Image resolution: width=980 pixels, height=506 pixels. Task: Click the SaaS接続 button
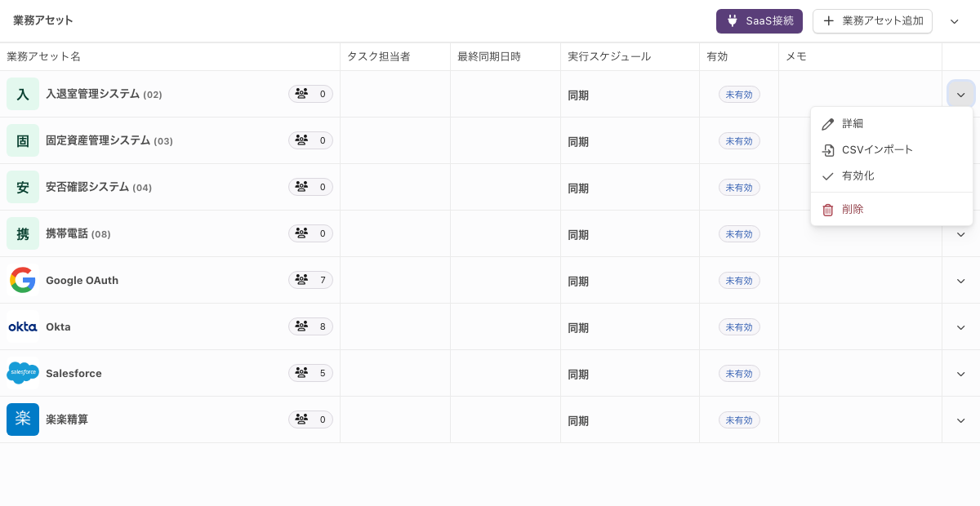(x=759, y=21)
